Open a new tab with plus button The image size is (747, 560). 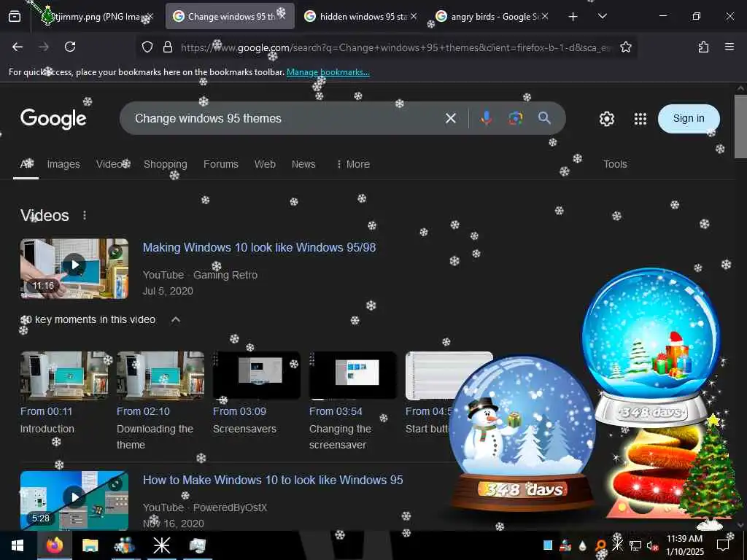point(573,17)
